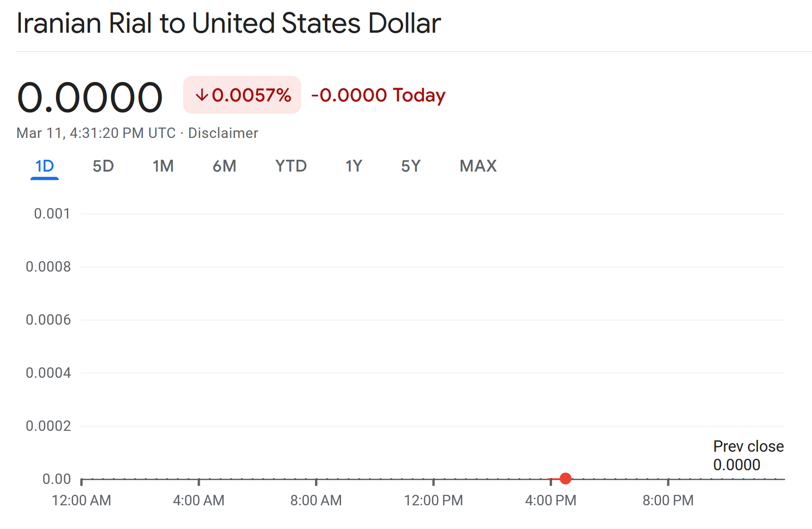The image size is (812, 529).
Task: Show the 6M chart range
Action: 224,166
